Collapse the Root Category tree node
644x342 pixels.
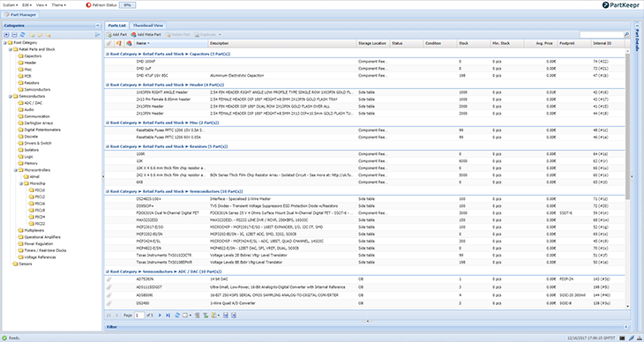(4, 42)
